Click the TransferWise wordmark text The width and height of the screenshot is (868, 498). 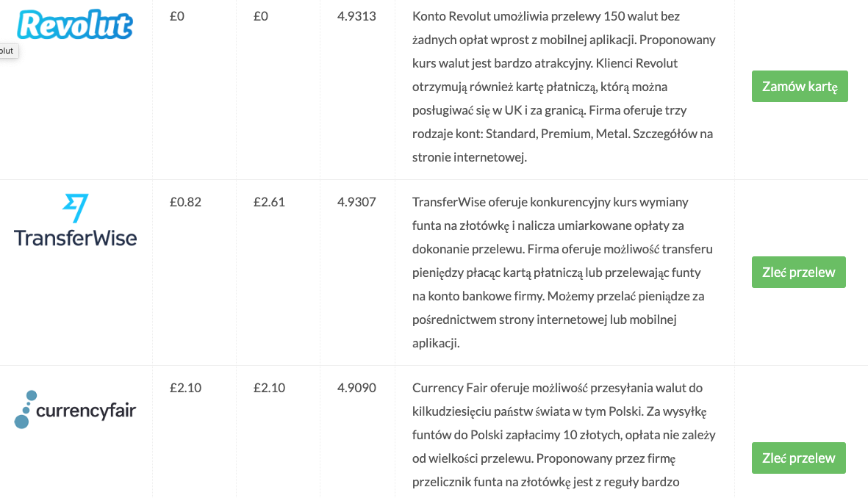pyautogui.click(x=75, y=237)
